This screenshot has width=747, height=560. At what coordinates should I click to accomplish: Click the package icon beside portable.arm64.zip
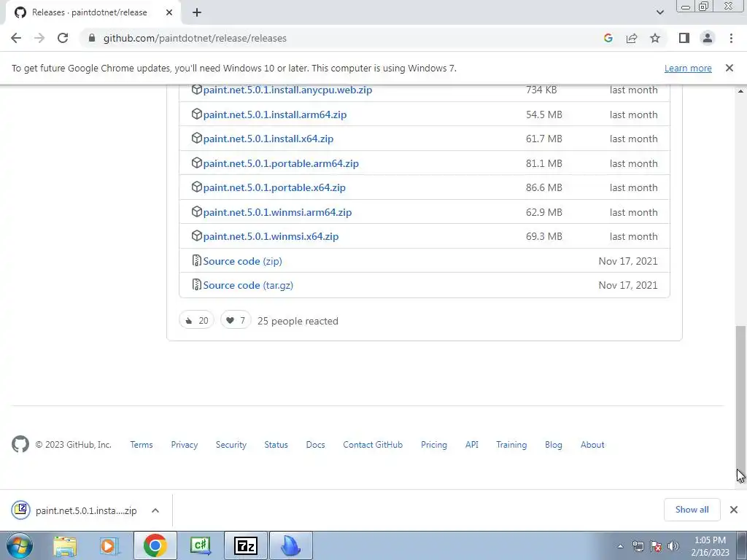pos(197,163)
